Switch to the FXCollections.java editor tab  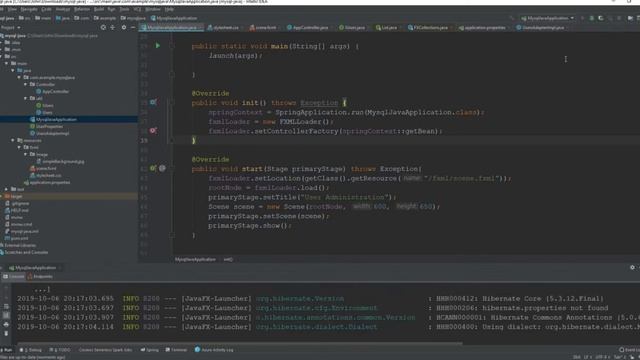pyautogui.click(x=428, y=27)
